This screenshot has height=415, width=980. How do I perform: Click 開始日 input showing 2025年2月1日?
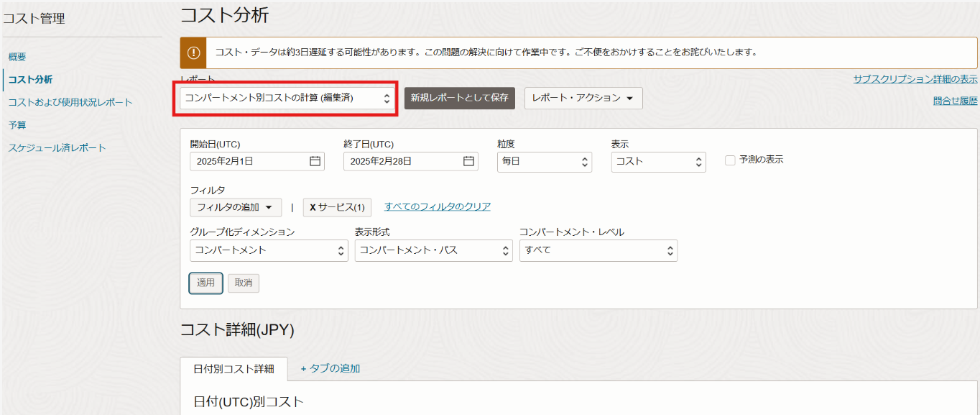pos(257,161)
